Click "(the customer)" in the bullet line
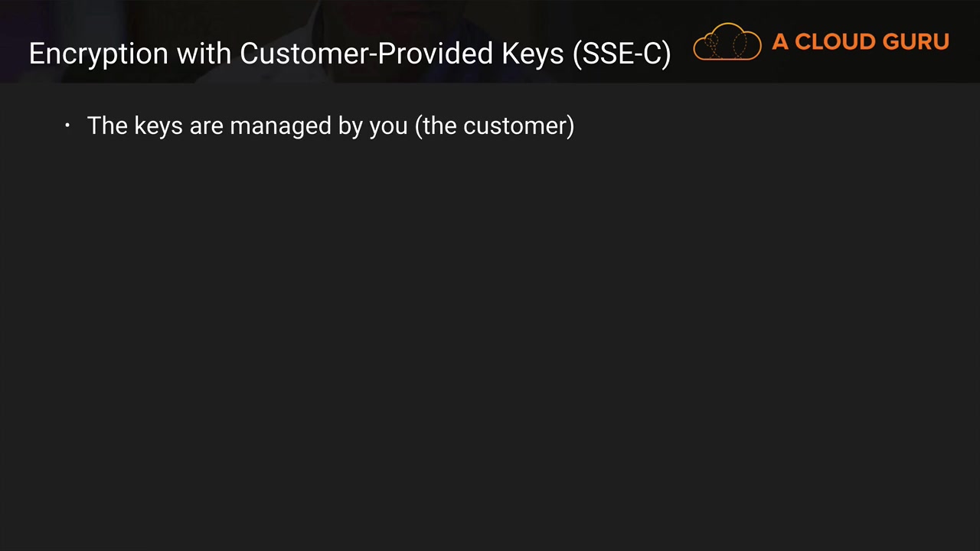 (x=494, y=126)
